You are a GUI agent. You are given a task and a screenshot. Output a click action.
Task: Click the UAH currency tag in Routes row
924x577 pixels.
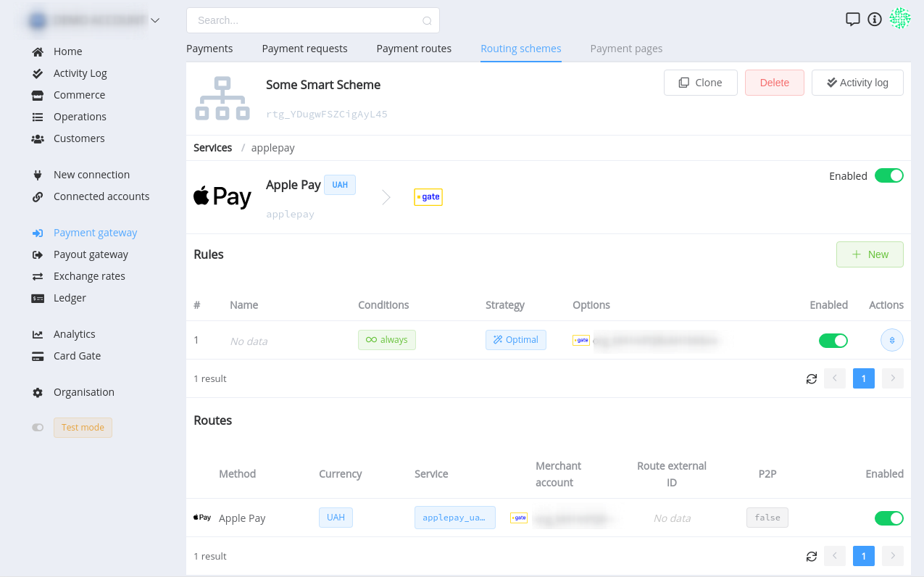coord(336,518)
